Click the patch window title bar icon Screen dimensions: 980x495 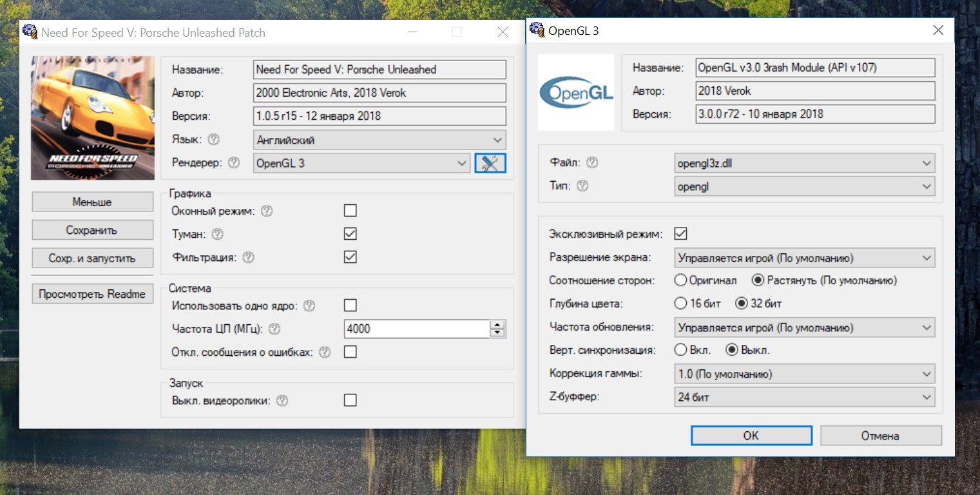[30, 32]
